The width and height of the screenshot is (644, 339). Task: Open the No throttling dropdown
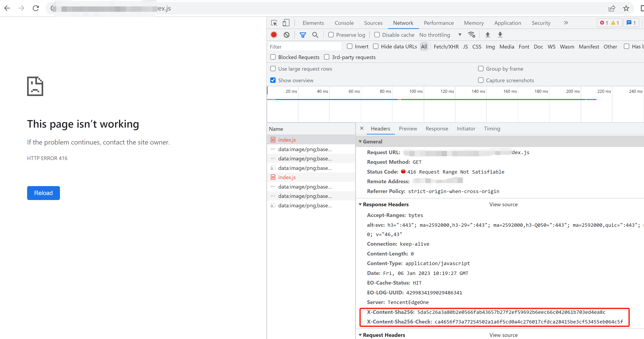coord(440,35)
